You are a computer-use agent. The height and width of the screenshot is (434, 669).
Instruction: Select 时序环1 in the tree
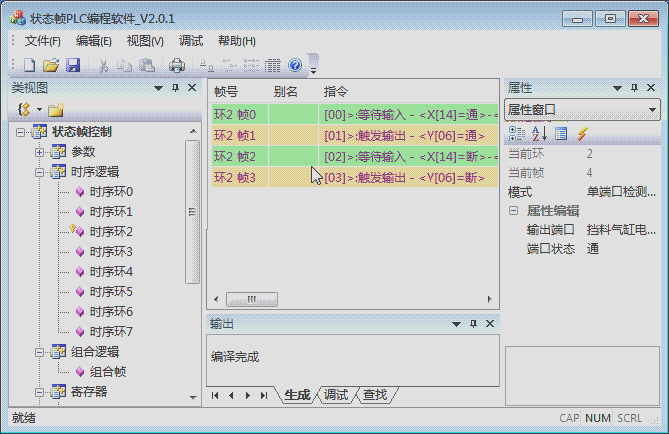point(111,212)
